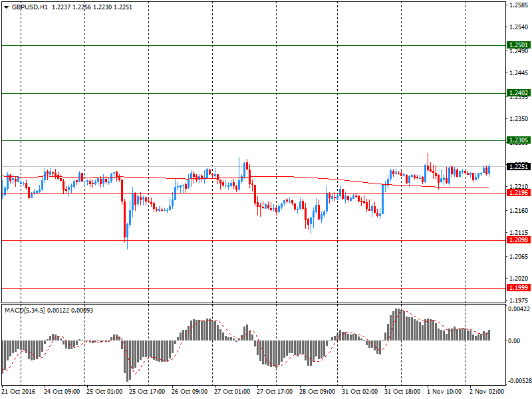Click the current price label 1.2251

click(519, 167)
